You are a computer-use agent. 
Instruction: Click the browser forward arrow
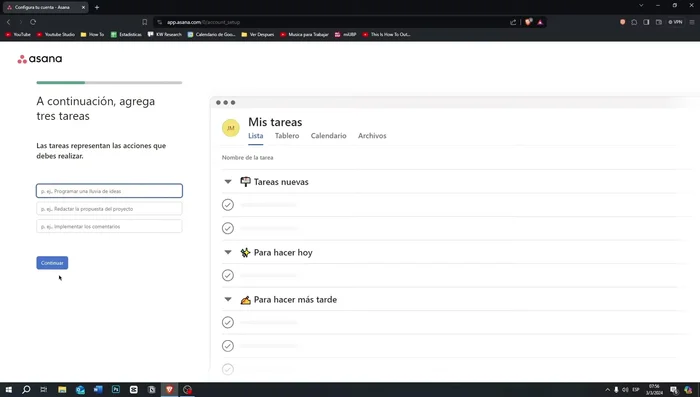(x=21, y=22)
